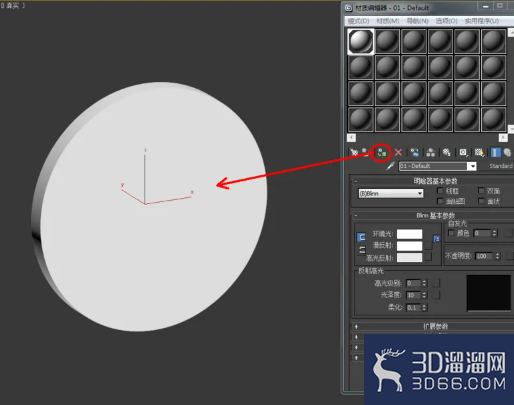Open the 实用程序(U) menu
This screenshot has width=514, height=405.
[482, 21]
